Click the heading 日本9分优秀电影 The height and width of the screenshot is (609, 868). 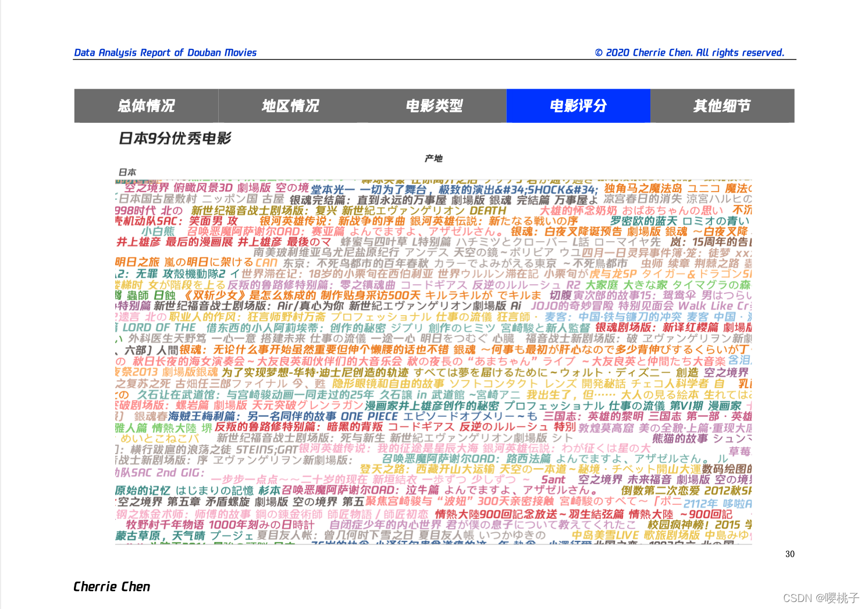click(175, 138)
